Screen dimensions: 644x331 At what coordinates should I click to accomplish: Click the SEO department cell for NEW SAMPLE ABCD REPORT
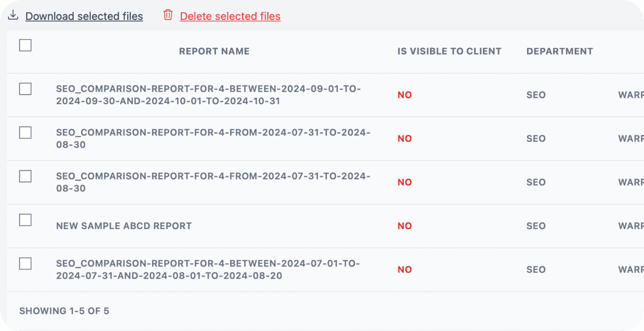point(536,226)
